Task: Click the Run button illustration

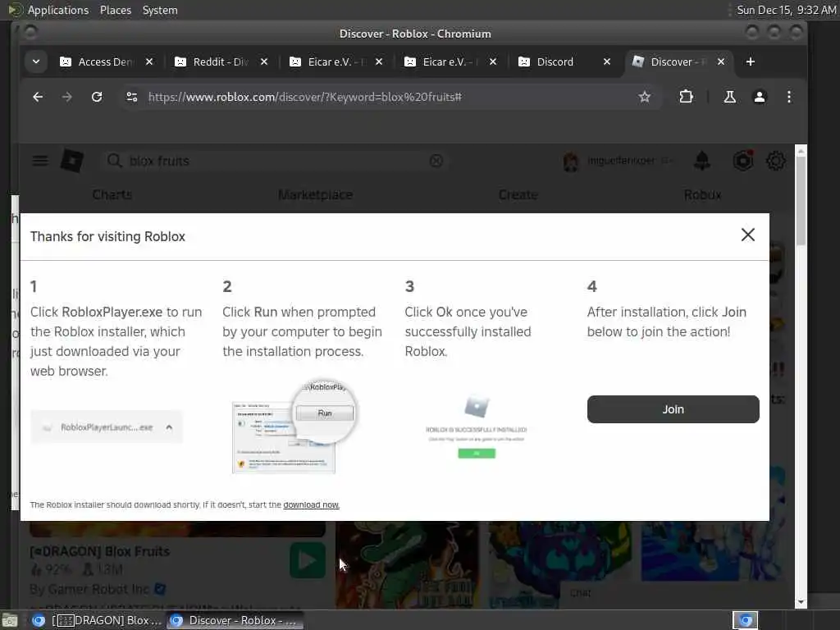Action: click(x=325, y=413)
